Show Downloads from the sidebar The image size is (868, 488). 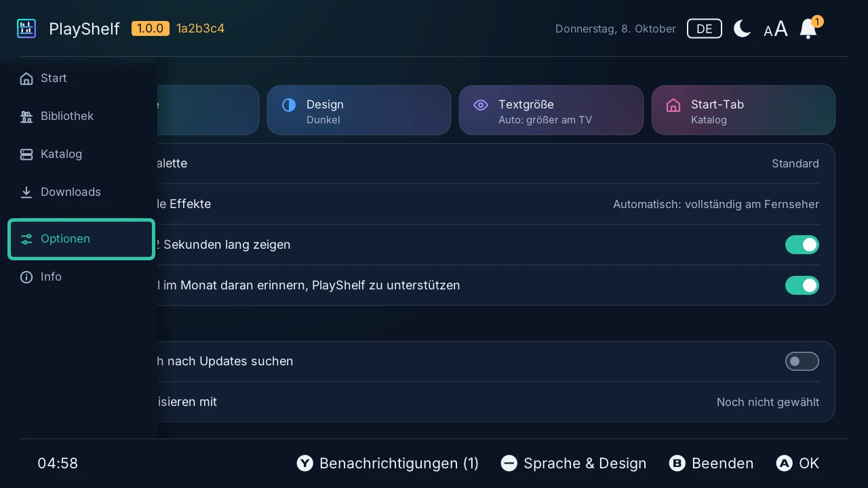click(81, 192)
